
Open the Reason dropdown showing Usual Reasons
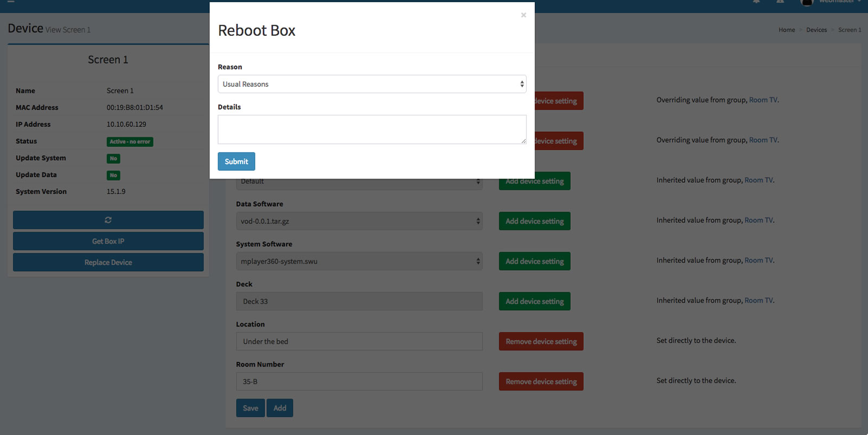tap(372, 84)
